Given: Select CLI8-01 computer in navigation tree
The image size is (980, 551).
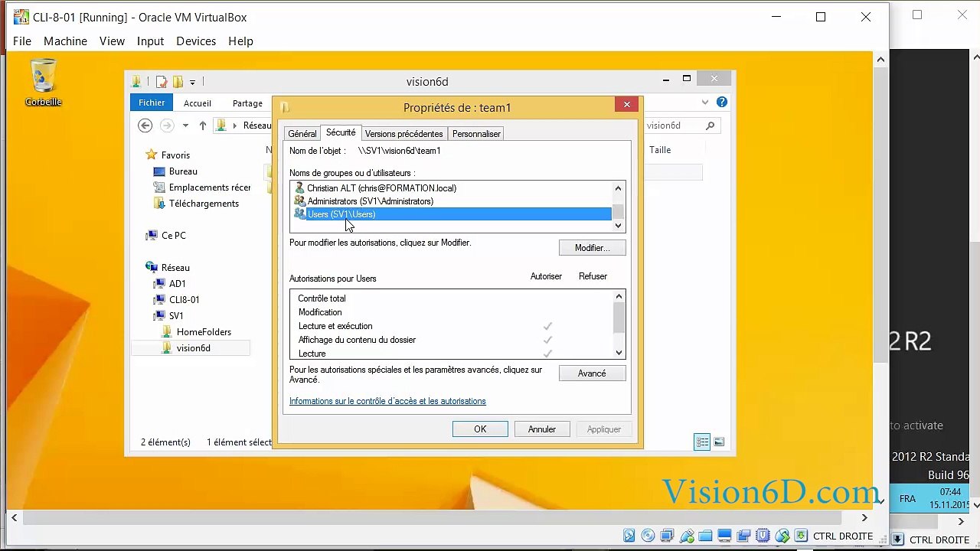Looking at the screenshot, I should pos(185,300).
